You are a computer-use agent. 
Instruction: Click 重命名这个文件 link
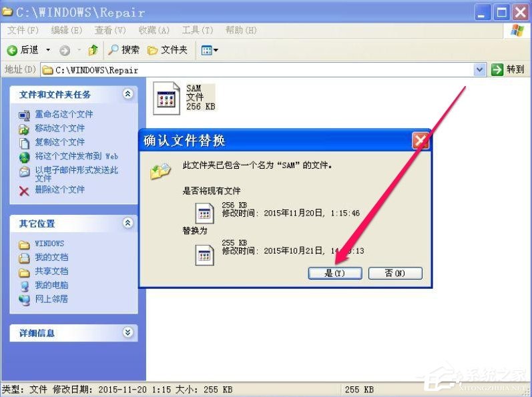point(64,114)
